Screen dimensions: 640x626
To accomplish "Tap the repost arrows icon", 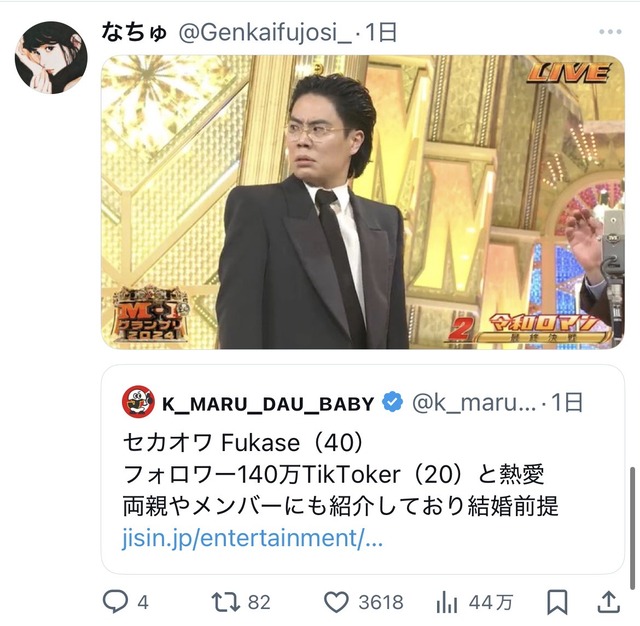I will click(225, 602).
